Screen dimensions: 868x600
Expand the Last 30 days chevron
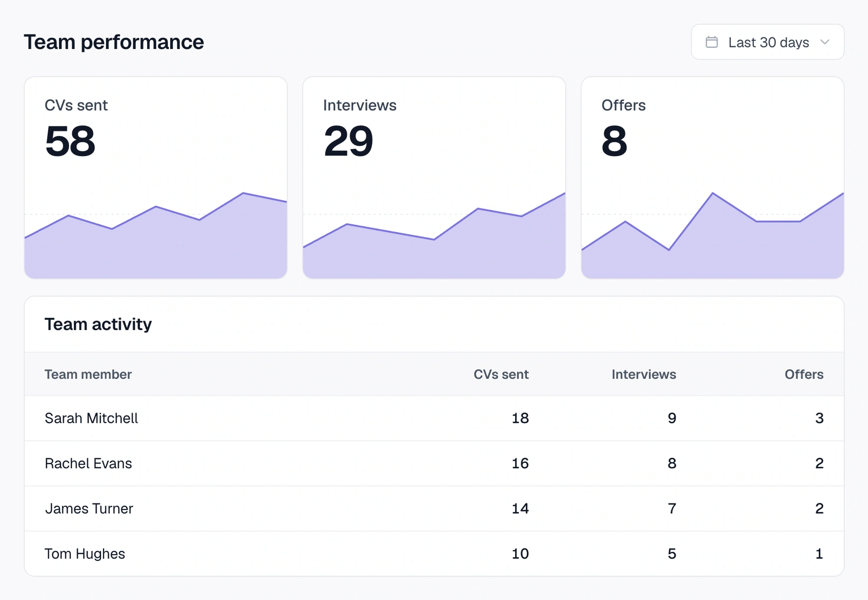(x=825, y=42)
